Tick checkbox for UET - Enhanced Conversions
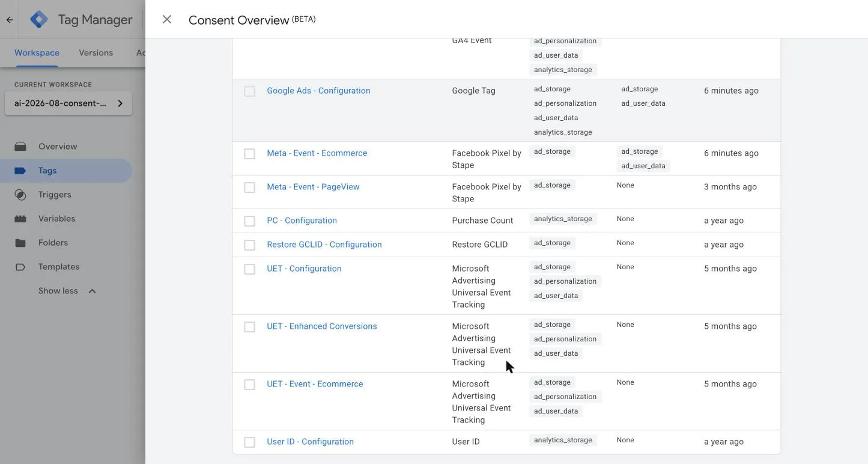The width and height of the screenshot is (868, 464). click(x=249, y=327)
